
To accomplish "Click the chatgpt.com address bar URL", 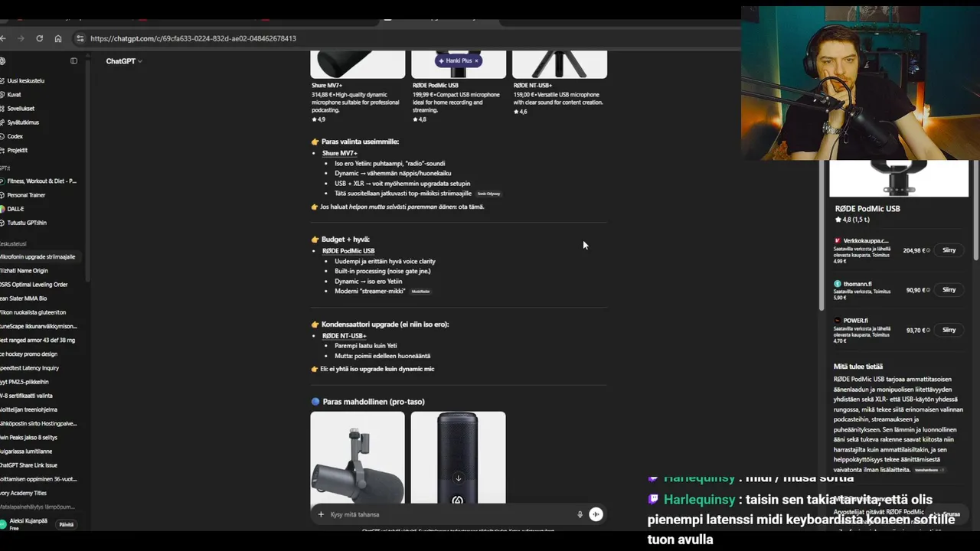I will 193,38.
